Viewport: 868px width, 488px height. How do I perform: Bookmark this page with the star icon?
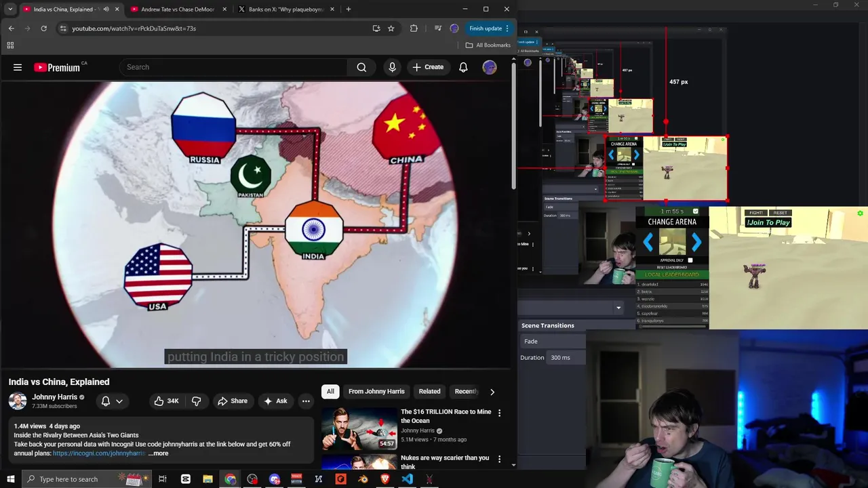pyautogui.click(x=391, y=28)
